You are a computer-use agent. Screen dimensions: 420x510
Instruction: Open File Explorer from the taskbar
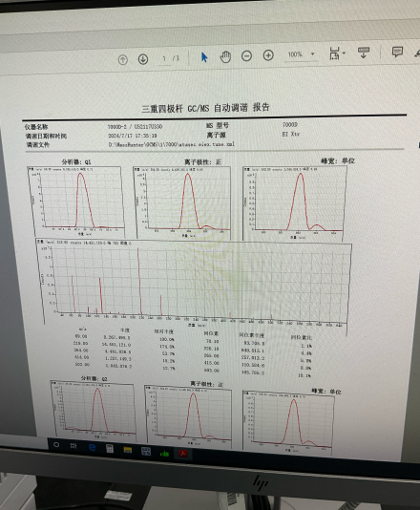point(128,450)
